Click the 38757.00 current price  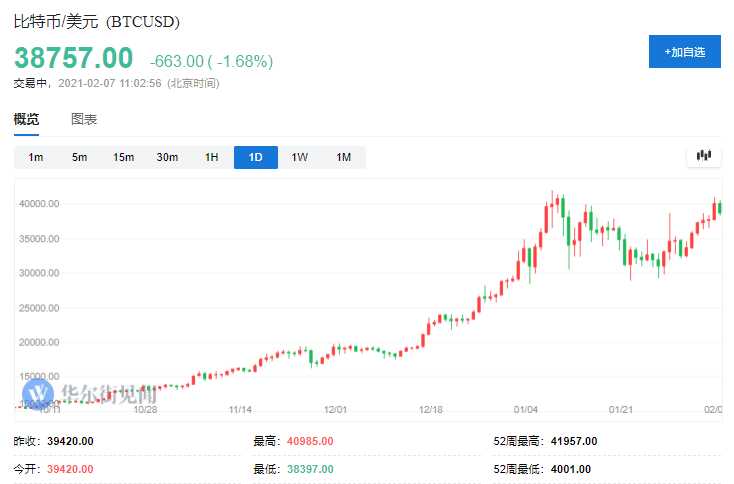point(73,59)
